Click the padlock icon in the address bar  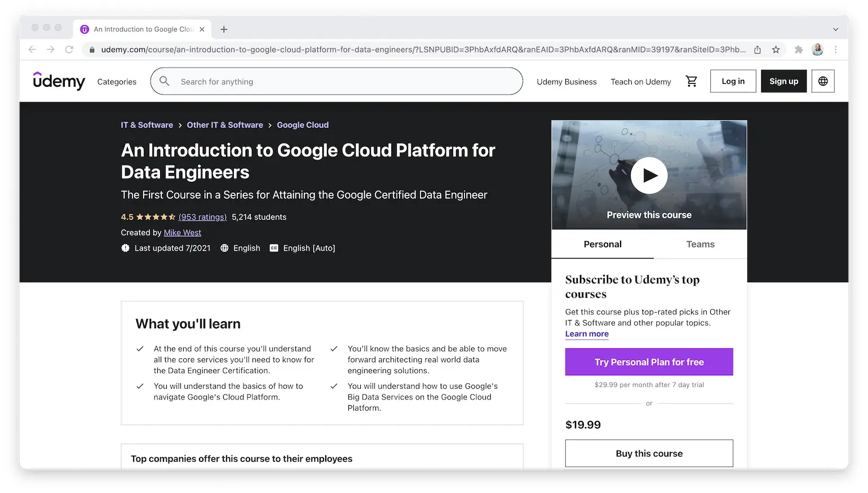(x=91, y=49)
